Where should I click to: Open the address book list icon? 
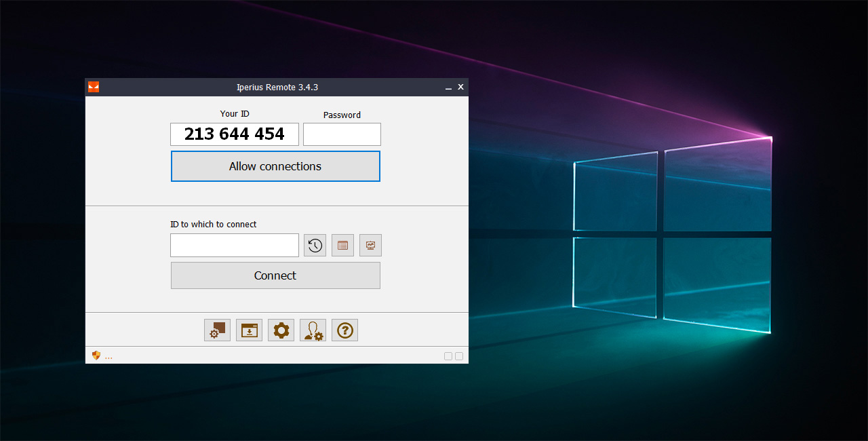[342, 246]
